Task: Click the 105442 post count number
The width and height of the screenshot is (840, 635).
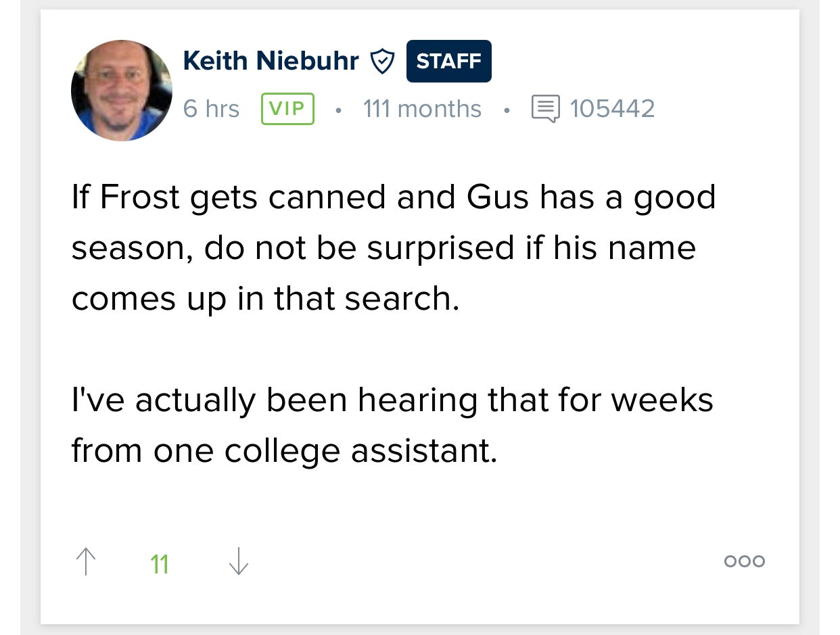Action: pos(612,109)
